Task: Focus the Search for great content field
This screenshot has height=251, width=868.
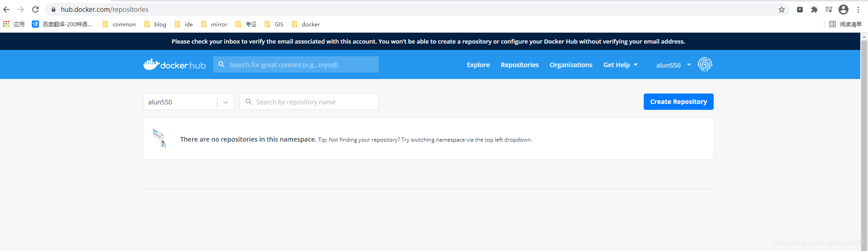Action: pyautogui.click(x=296, y=64)
